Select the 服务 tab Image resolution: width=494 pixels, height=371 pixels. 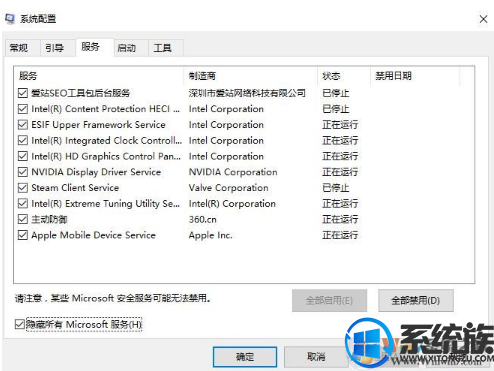(95, 47)
